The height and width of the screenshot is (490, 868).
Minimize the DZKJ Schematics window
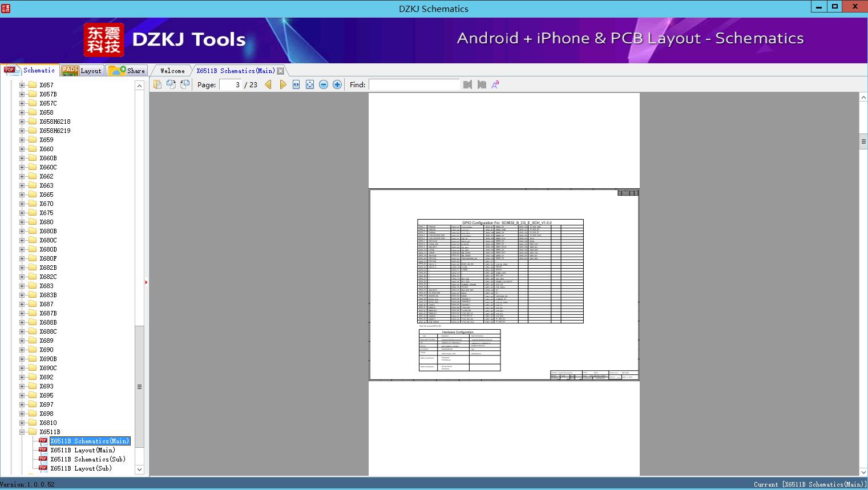tap(819, 6)
